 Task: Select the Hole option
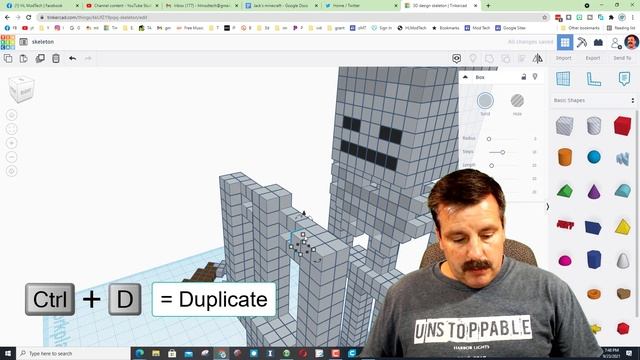tap(517, 100)
